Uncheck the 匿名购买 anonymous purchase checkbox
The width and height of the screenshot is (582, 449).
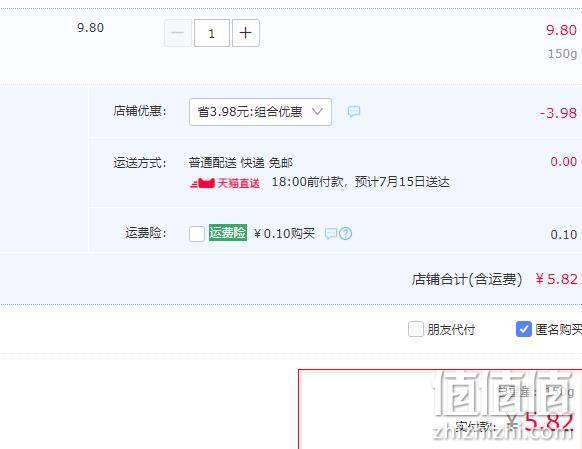(x=524, y=329)
